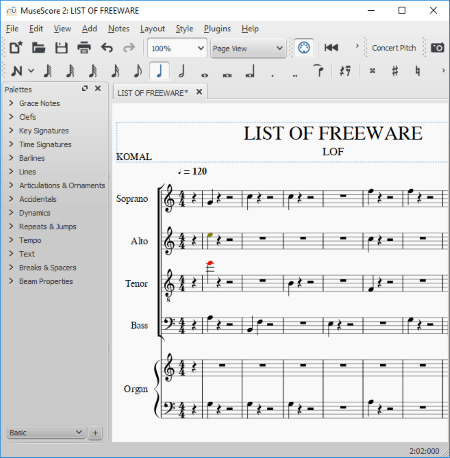Open the Page View dropdown
This screenshot has width=450, height=458.
coord(248,48)
